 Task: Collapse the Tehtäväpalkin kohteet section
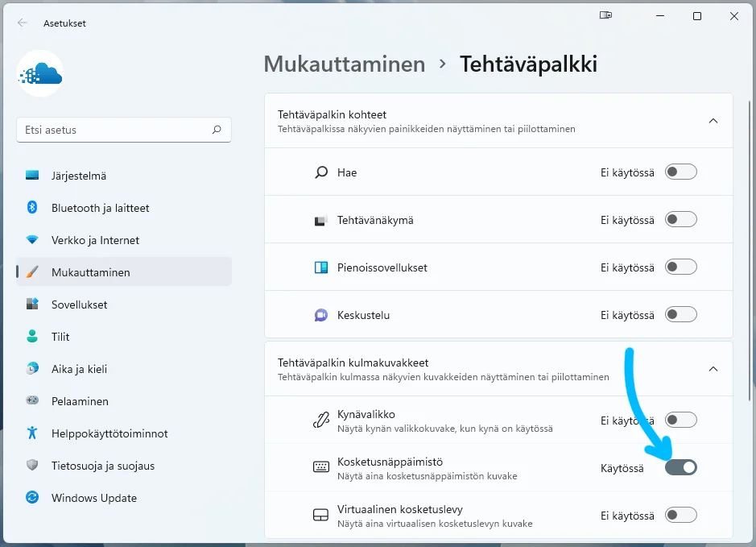(713, 120)
